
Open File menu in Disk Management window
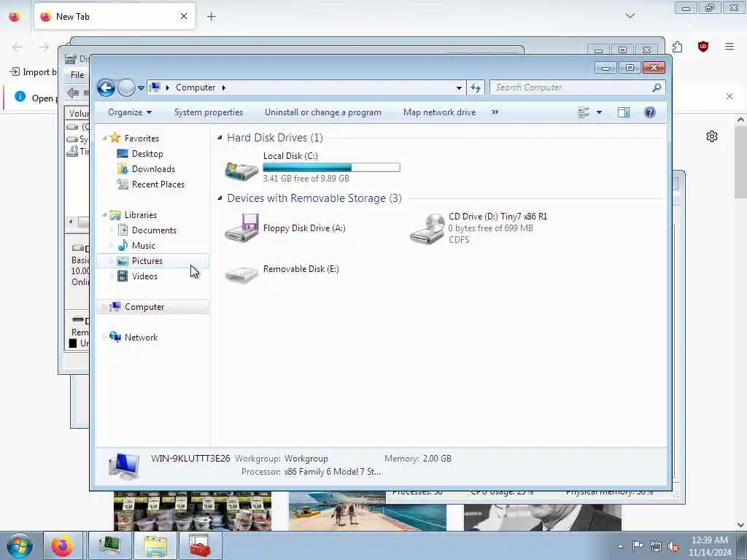coord(77,75)
